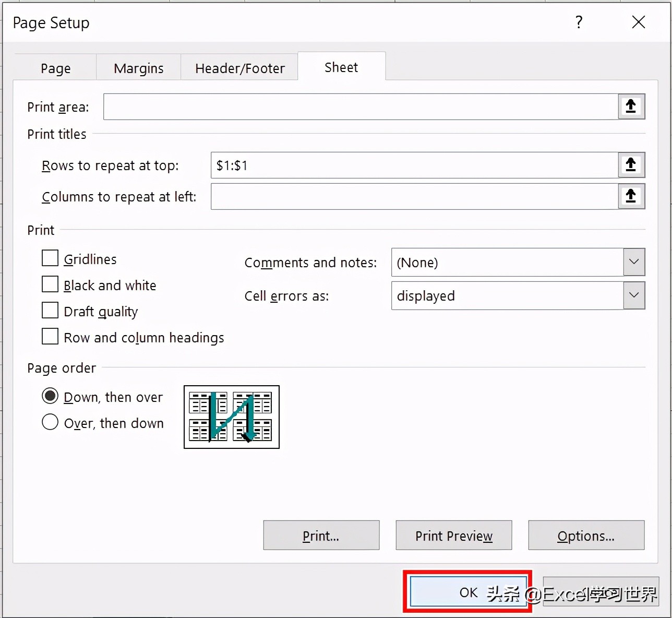
Task: Open the Options... button
Action: tap(586, 536)
